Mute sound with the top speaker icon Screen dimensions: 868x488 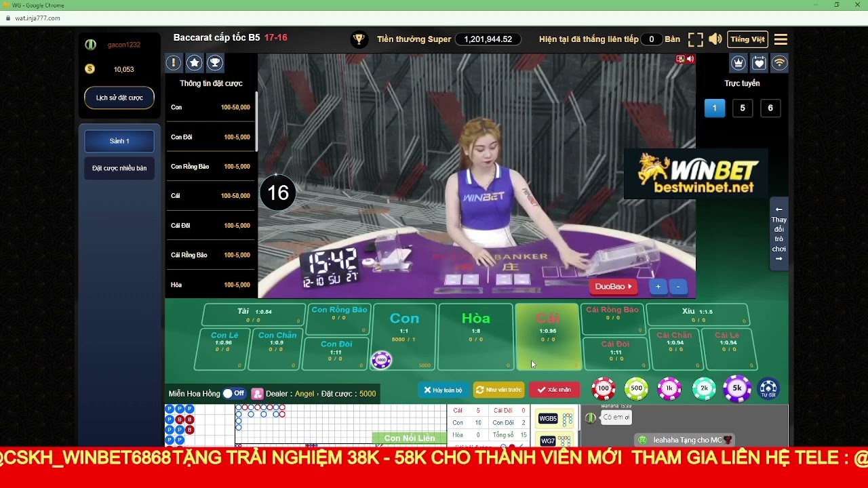pyautogui.click(x=715, y=39)
